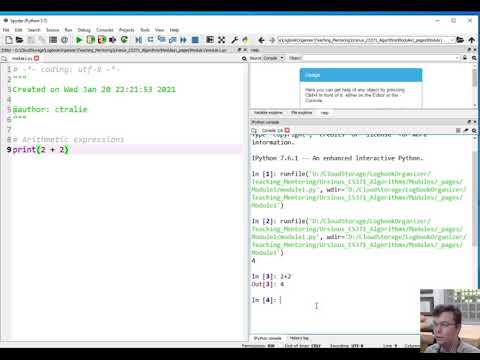Open Preferences with the wrench icon
The height and width of the screenshot is (360, 480).
click(x=235, y=40)
